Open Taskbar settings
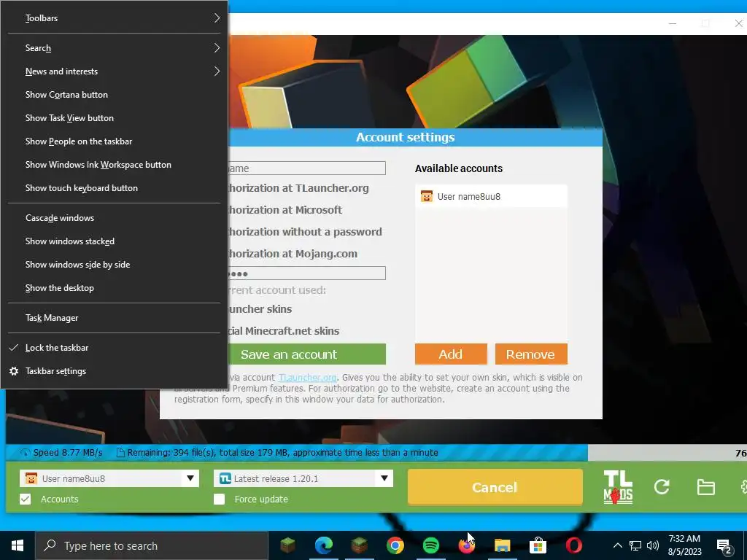Screen dimensions: 747x560 click(115, 371)
